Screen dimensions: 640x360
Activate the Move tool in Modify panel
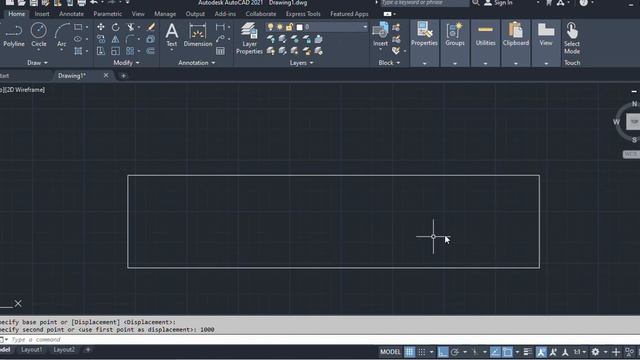tap(100, 27)
